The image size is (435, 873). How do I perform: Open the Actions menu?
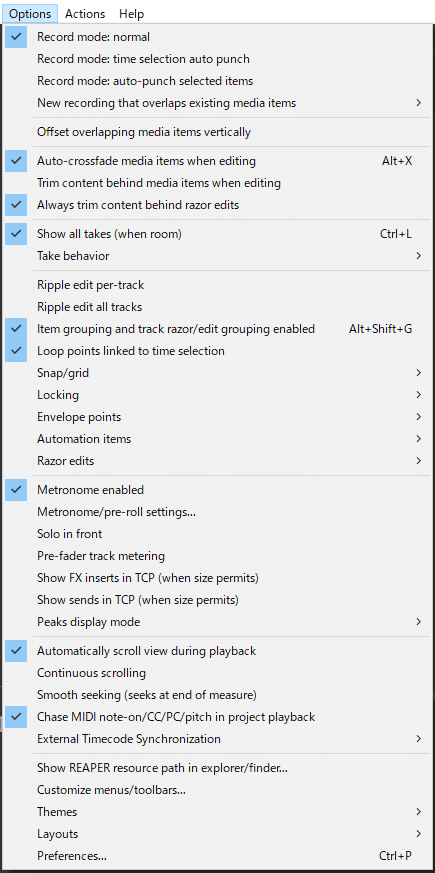tap(85, 14)
